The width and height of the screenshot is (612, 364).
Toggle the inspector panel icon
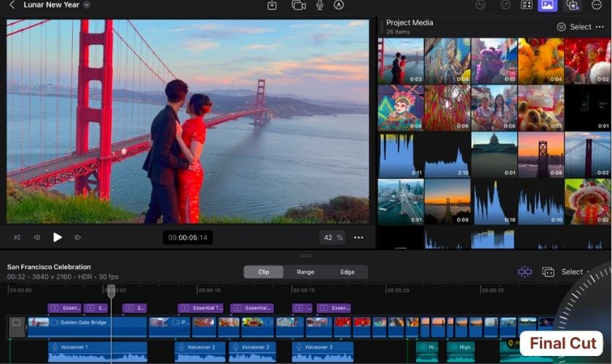[x=527, y=5]
